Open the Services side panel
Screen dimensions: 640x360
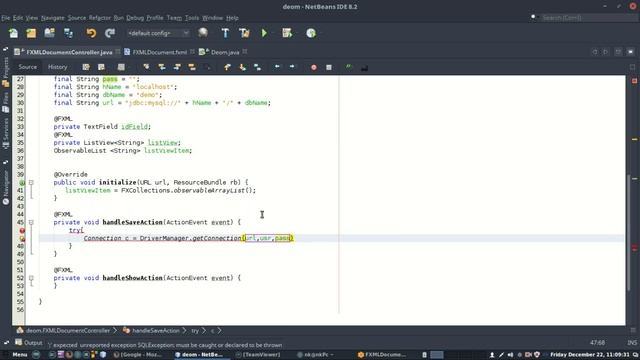click(6, 134)
